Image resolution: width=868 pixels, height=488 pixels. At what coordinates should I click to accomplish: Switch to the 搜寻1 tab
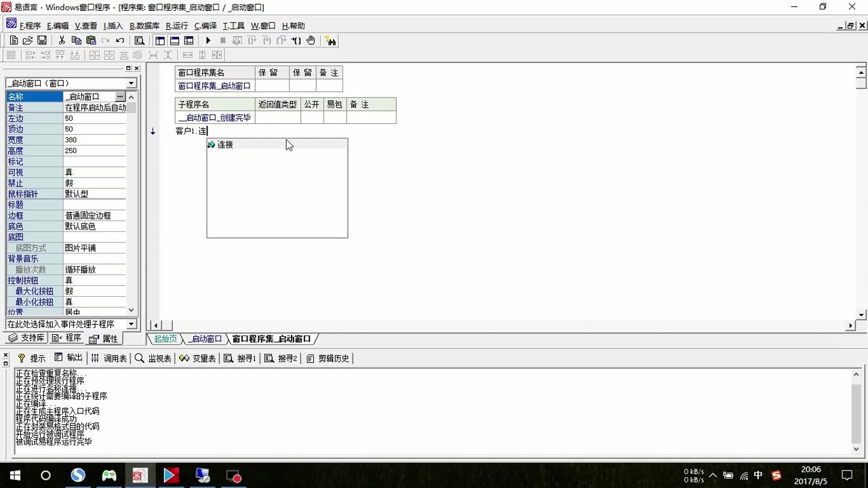[240, 358]
